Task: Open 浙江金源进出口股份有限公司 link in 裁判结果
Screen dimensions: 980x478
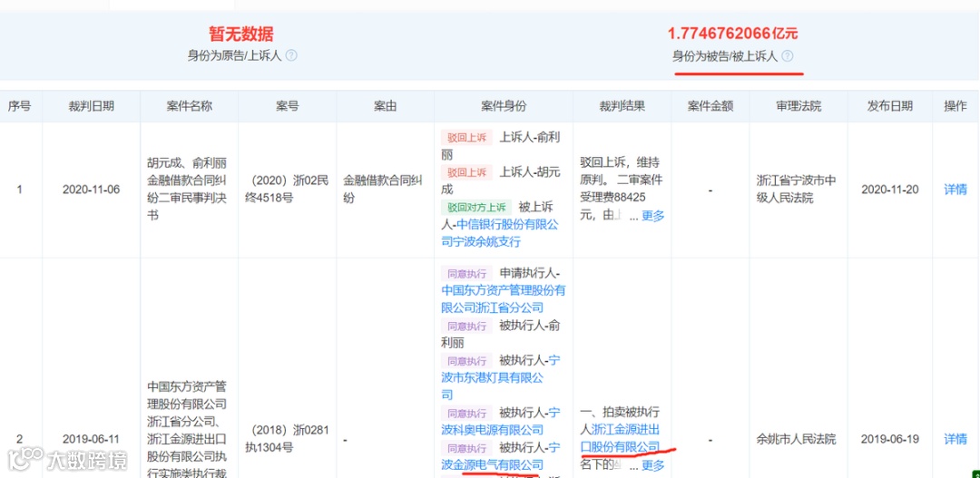Action: click(620, 439)
